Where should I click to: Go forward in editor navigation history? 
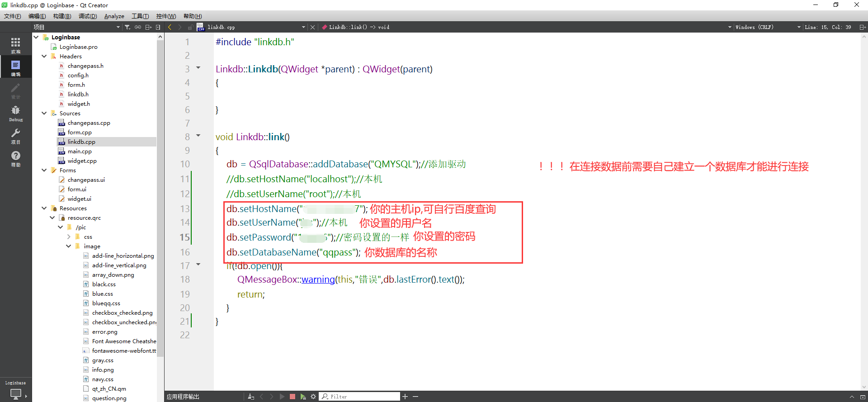(180, 27)
